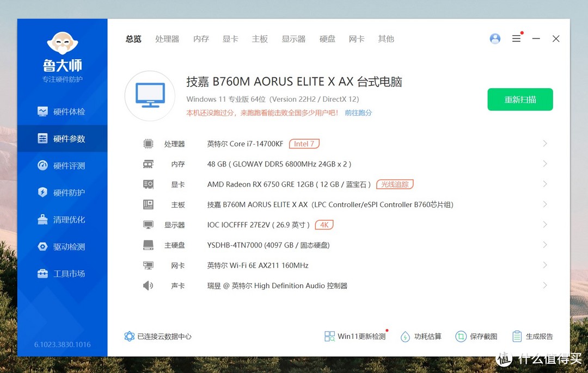The width and height of the screenshot is (588, 373).
Task: Expand the 显示器 row chevron
Action: 545,225
